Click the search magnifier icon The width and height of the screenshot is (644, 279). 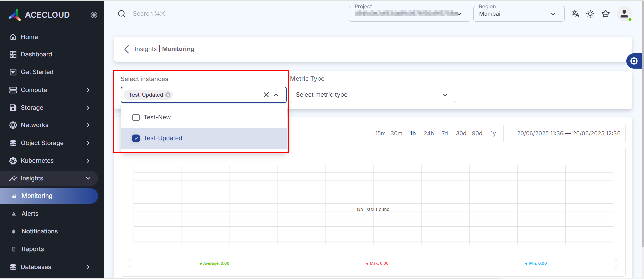[122, 14]
